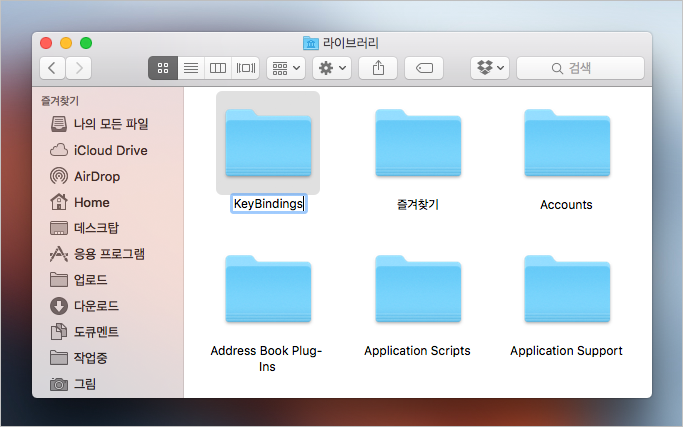Zoom the window with green button

click(86, 43)
